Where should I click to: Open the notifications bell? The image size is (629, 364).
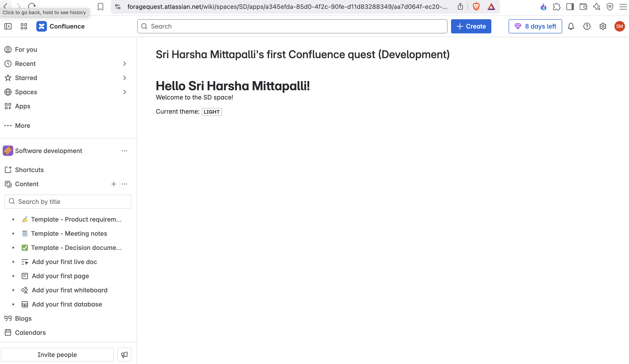[571, 27]
